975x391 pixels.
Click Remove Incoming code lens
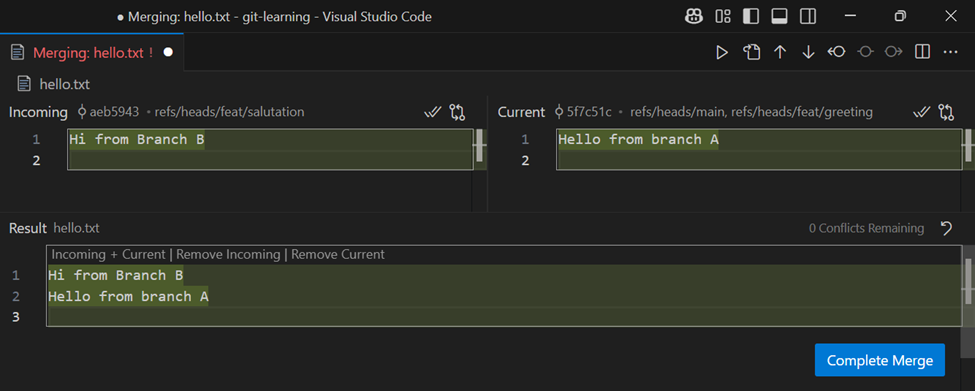[x=228, y=254]
